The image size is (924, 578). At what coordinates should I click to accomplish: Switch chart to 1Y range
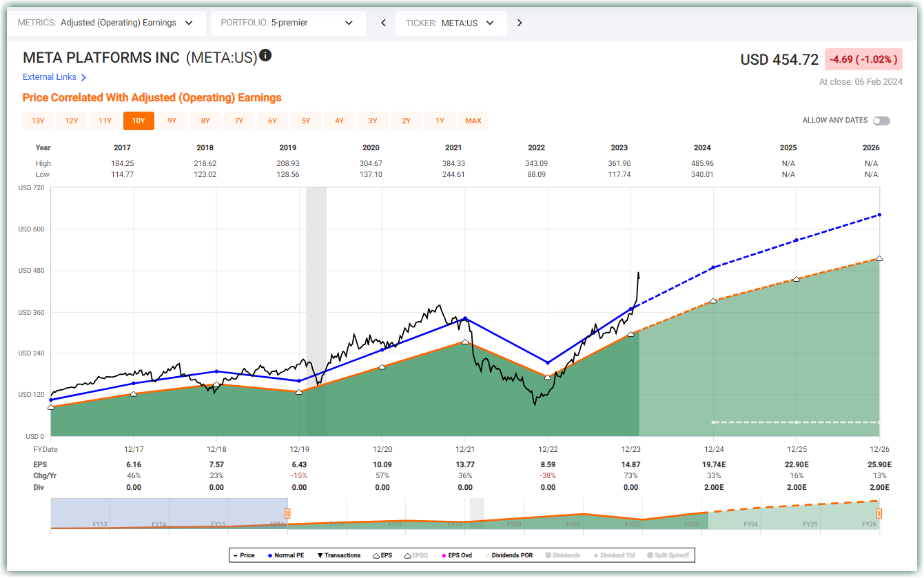(440, 121)
